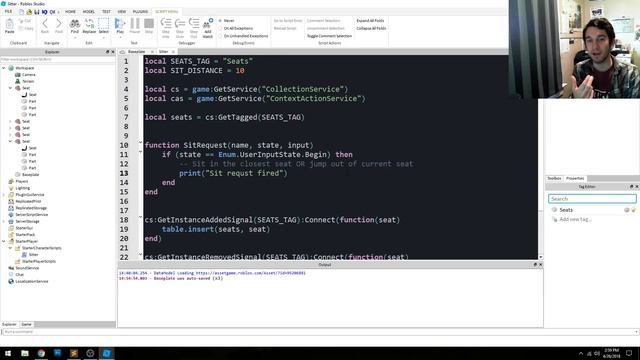Switch to the VIEW ribbon tab
The height and width of the screenshot is (360, 640).
pos(122,11)
